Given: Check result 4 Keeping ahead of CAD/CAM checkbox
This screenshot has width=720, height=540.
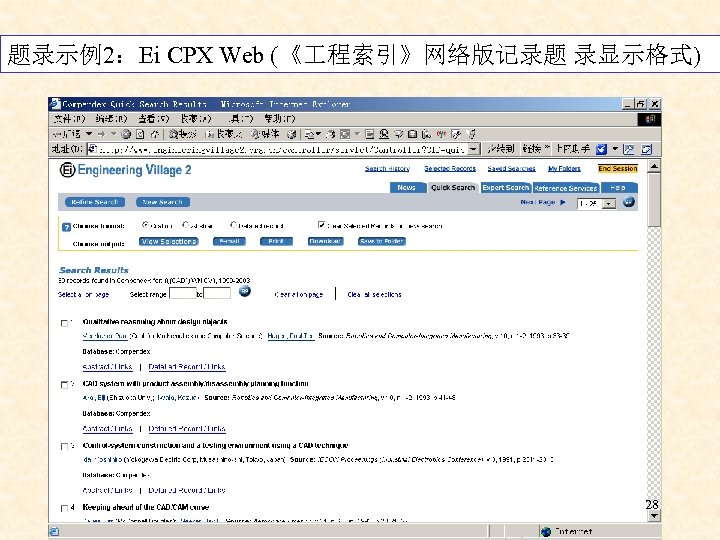Looking at the screenshot, I should pos(64,508).
